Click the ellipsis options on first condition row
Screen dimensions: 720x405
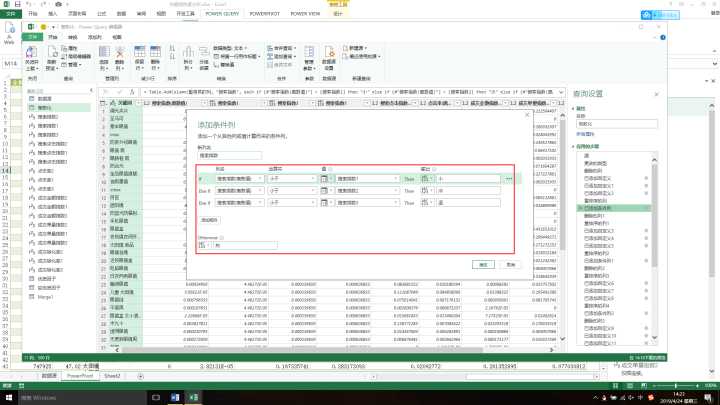(509, 178)
